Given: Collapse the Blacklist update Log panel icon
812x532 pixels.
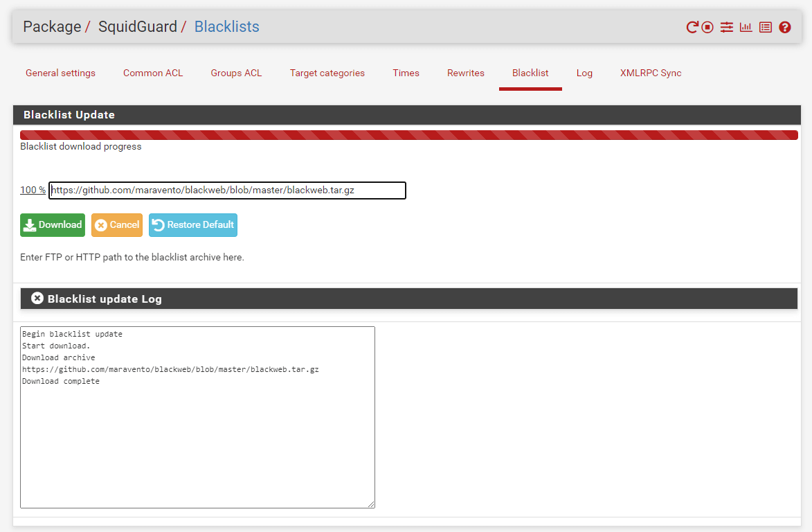Looking at the screenshot, I should click(x=37, y=298).
